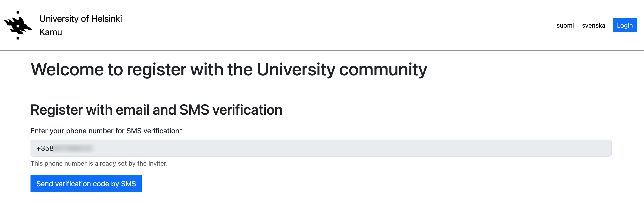Switch language to svenska
This screenshot has width=644, height=219.
pos(593,25)
